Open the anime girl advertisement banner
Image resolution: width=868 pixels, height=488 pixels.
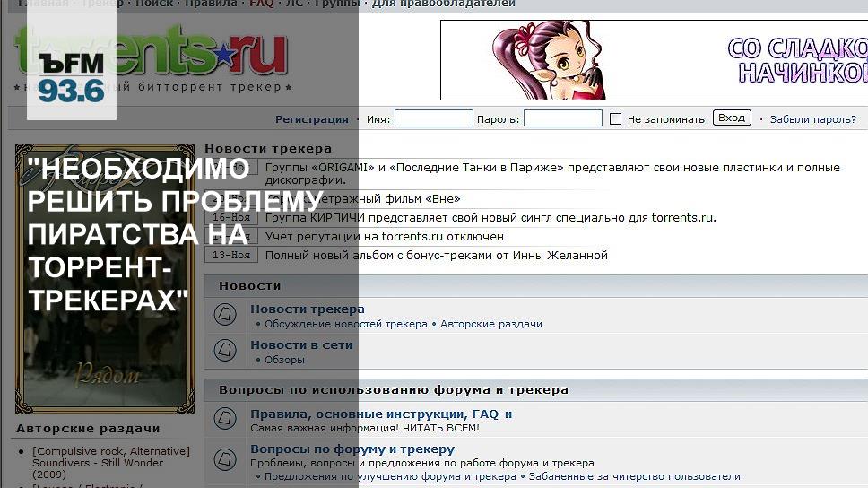click(x=654, y=60)
